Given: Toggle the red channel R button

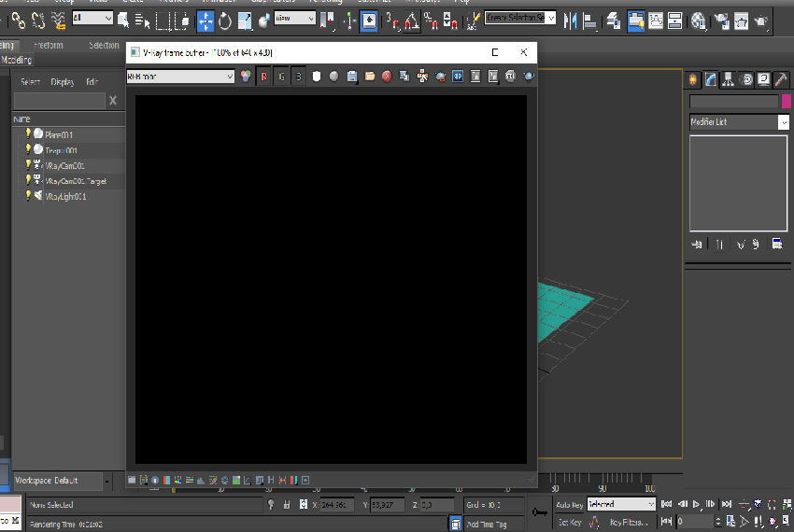Looking at the screenshot, I should click(x=263, y=76).
